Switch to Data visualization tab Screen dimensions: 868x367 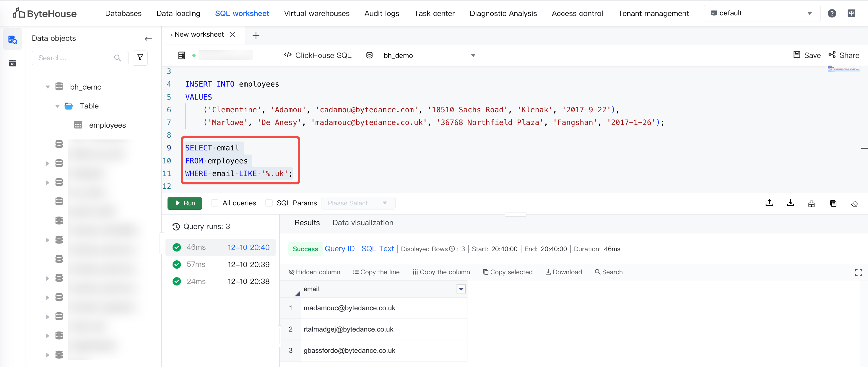pyautogui.click(x=363, y=223)
